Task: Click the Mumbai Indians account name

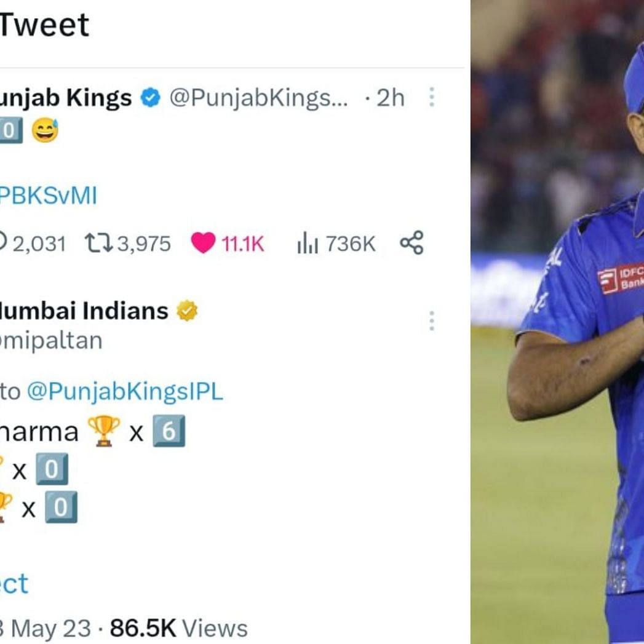Action: click(x=84, y=311)
